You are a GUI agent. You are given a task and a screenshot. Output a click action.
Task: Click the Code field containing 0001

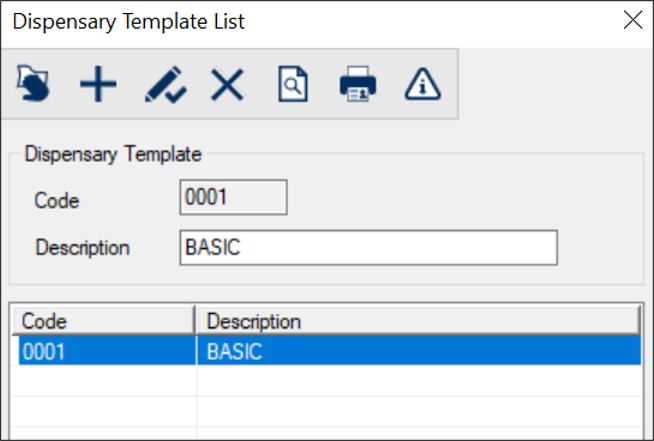[233, 198]
